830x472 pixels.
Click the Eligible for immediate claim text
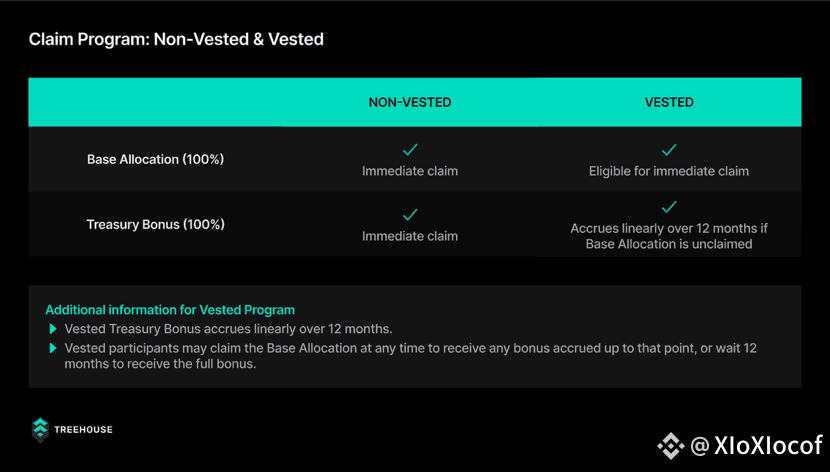669,171
